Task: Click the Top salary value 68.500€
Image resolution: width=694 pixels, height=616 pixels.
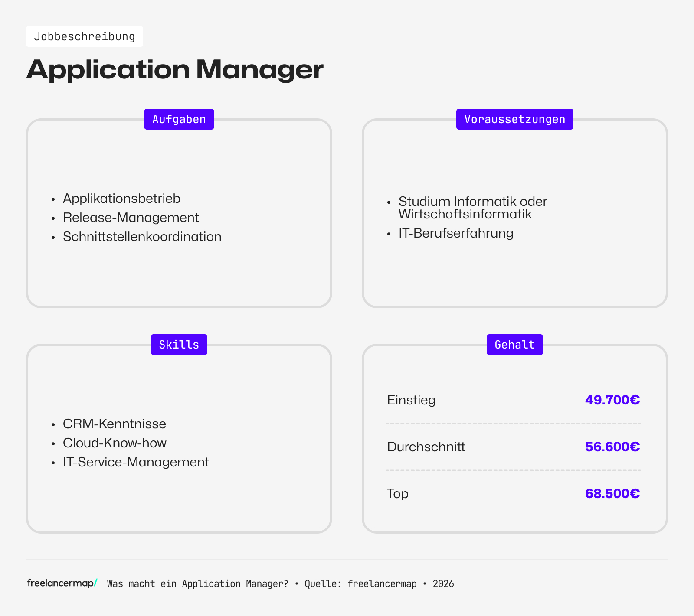Action: click(x=612, y=493)
